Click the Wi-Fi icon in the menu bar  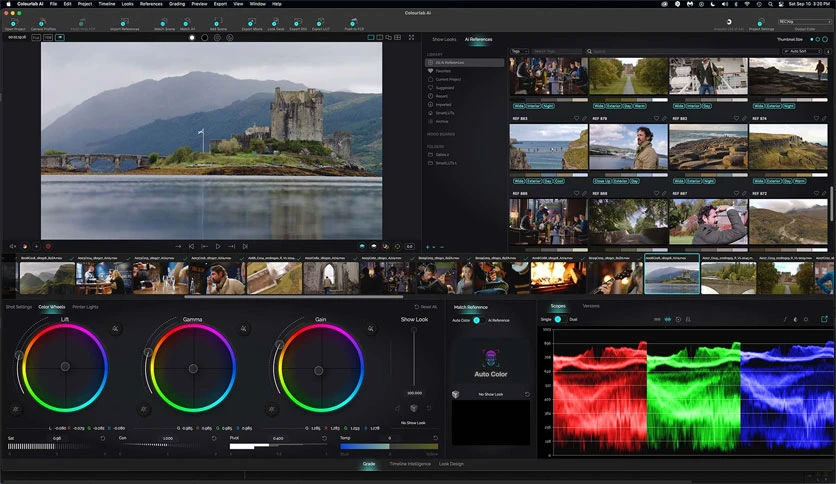747,4
